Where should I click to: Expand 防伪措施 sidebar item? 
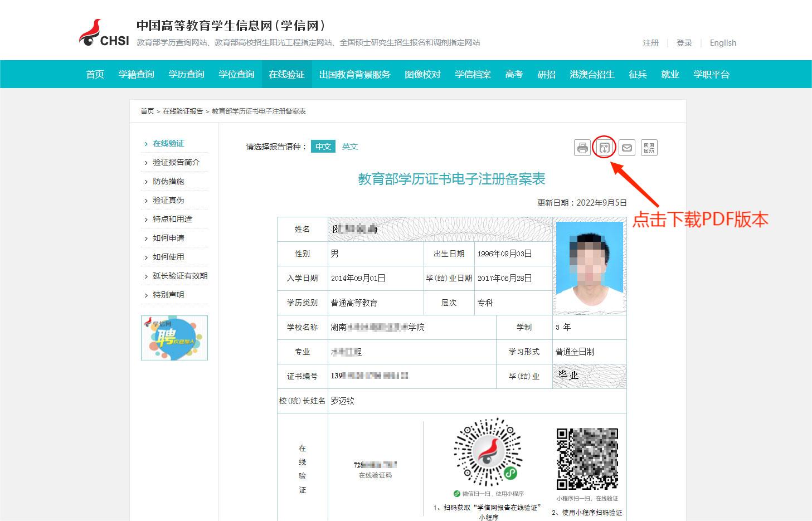pos(168,181)
